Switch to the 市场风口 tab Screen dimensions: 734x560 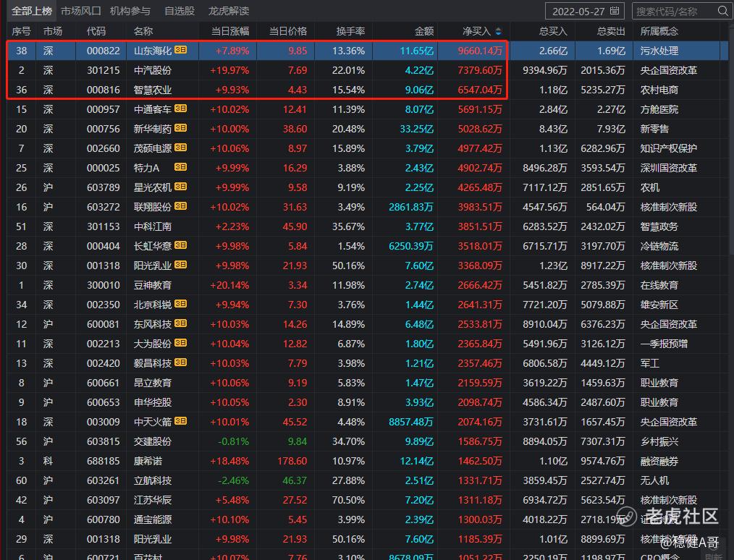tap(80, 11)
